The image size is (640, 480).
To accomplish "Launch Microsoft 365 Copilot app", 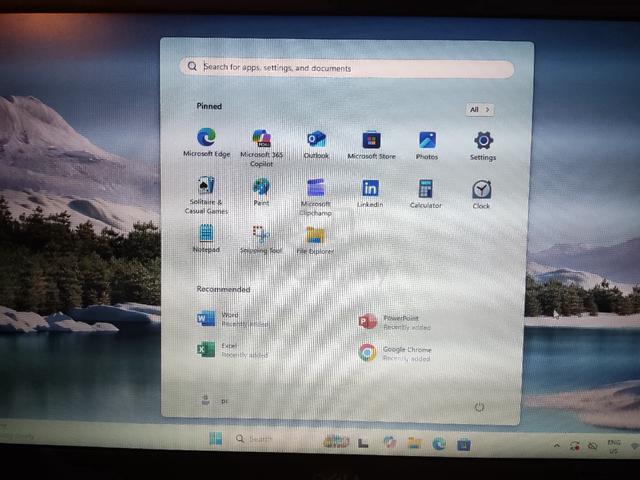I will (261, 147).
